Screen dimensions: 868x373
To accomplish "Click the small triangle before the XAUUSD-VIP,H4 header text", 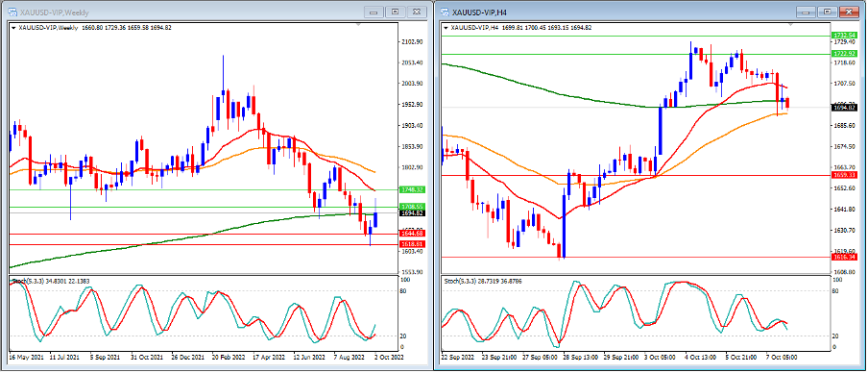I will [x=446, y=27].
